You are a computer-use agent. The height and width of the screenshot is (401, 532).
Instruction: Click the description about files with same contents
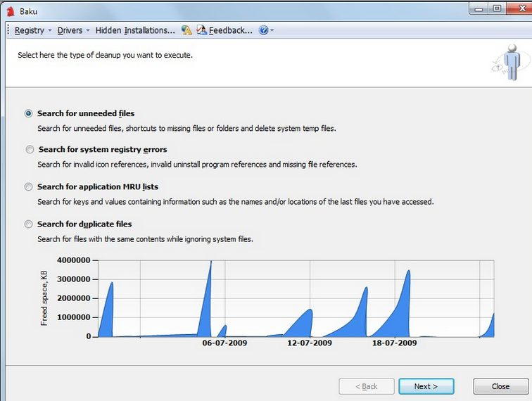[x=145, y=238]
